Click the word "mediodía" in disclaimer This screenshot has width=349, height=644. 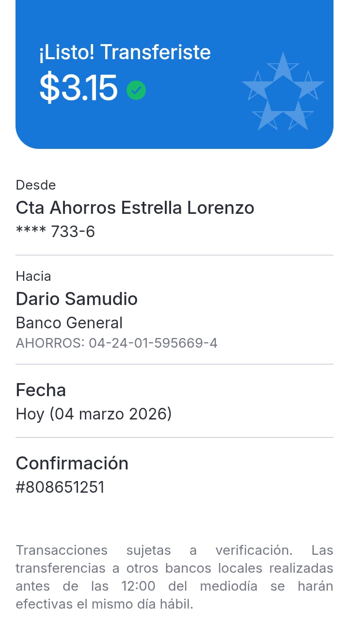(x=228, y=586)
